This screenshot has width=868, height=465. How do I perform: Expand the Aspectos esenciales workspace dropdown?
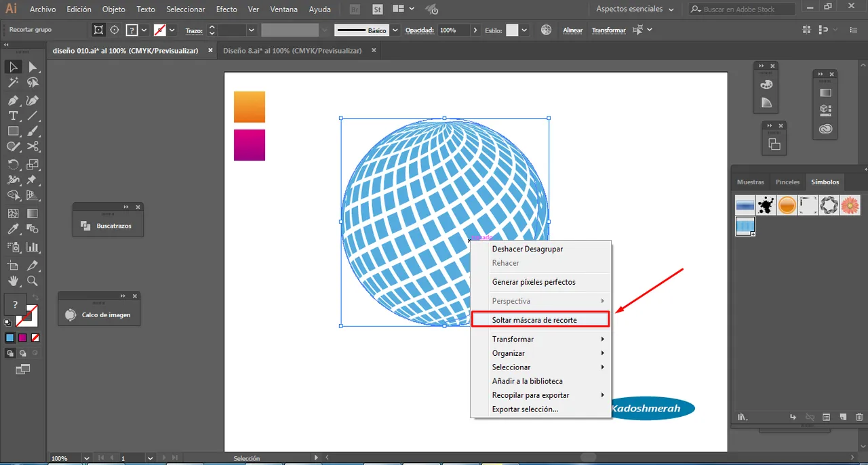pyautogui.click(x=671, y=9)
